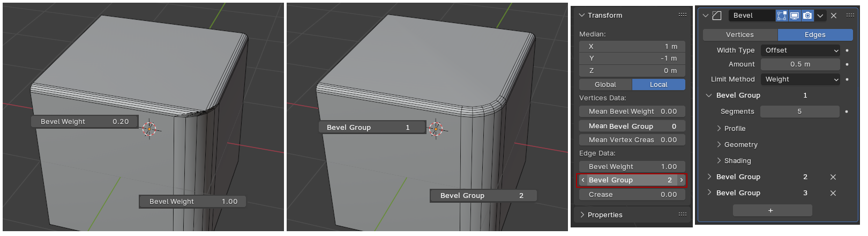Toggle modifier display in viewport
Viewport: 868px width, 236px height.
coord(795,16)
